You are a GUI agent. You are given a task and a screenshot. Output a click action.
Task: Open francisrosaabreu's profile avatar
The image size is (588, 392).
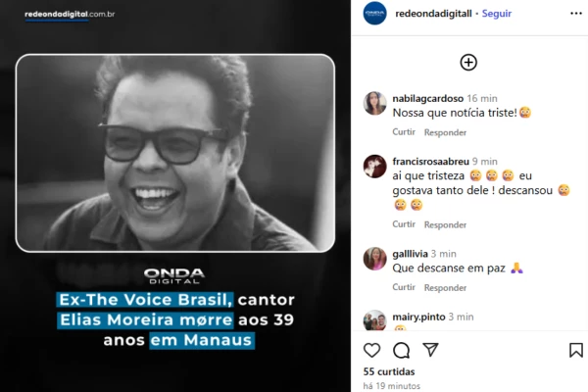374,166
